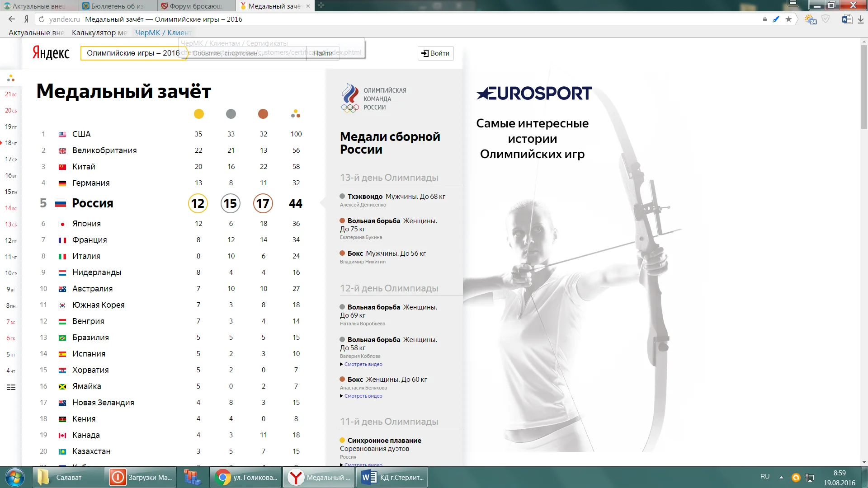The height and width of the screenshot is (488, 868).
Task: Open a new browser tab
Action: click(321, 5)
